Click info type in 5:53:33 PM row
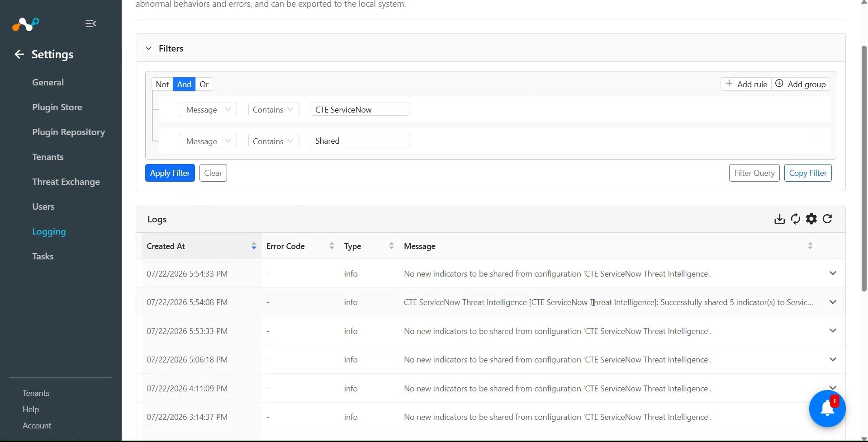The image size is (868, 442). point(351,331)
